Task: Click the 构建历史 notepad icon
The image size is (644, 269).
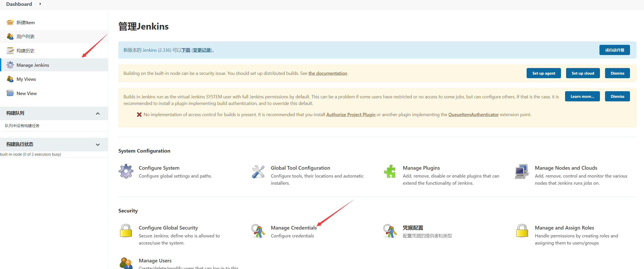Action: pos(10,51)
